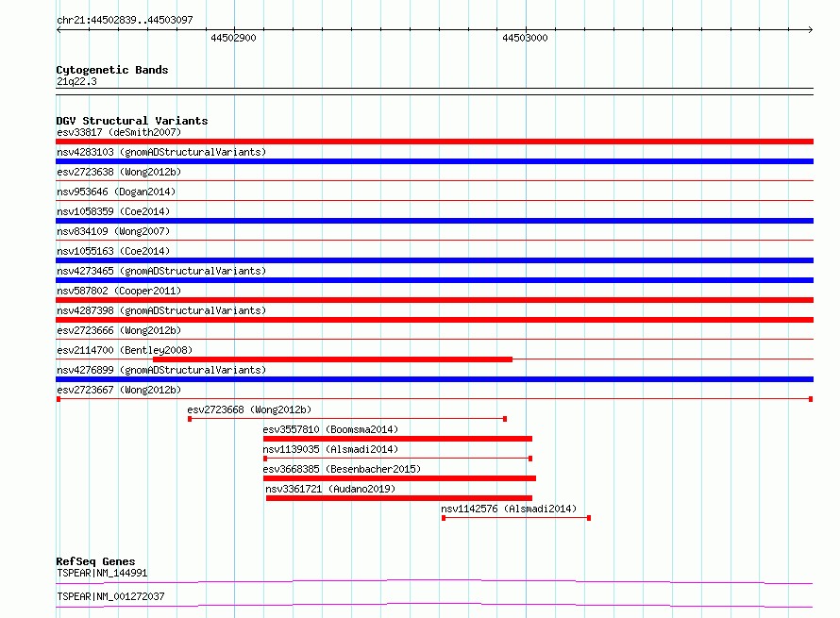Click the right endpoint marker of nsv1142576
This screenshot has width=840, height=618.
(589, 518)
